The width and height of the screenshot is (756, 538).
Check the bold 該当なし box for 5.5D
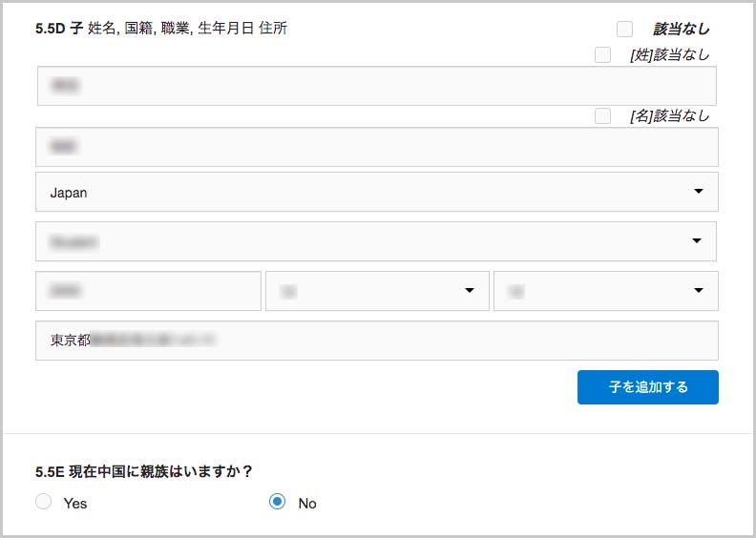pyautogui.click(x=624, y=29)
